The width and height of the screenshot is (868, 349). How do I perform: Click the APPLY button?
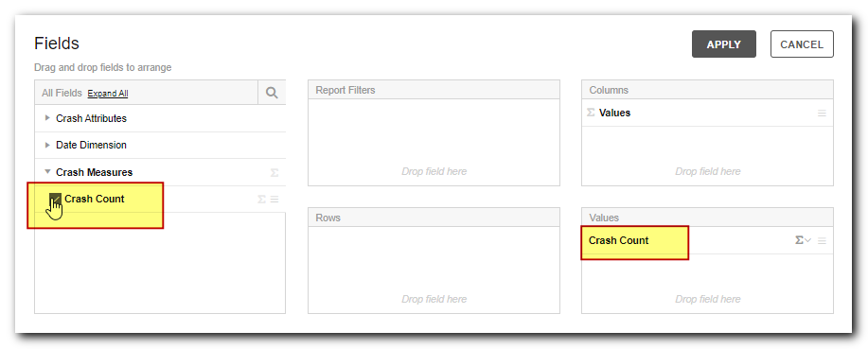pyautogui.click(x=723, y=44)
